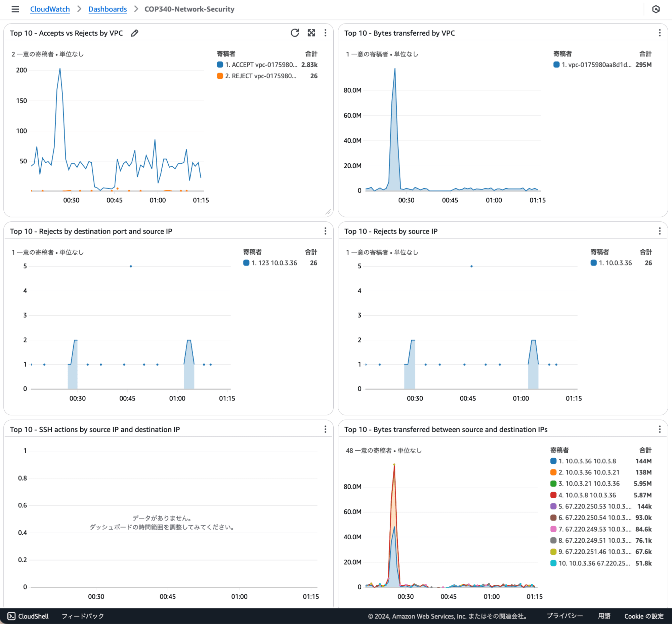Open the 用語 terms link
Screen dimensions: 672x624
pyautogui.click(x=604, y=616)
